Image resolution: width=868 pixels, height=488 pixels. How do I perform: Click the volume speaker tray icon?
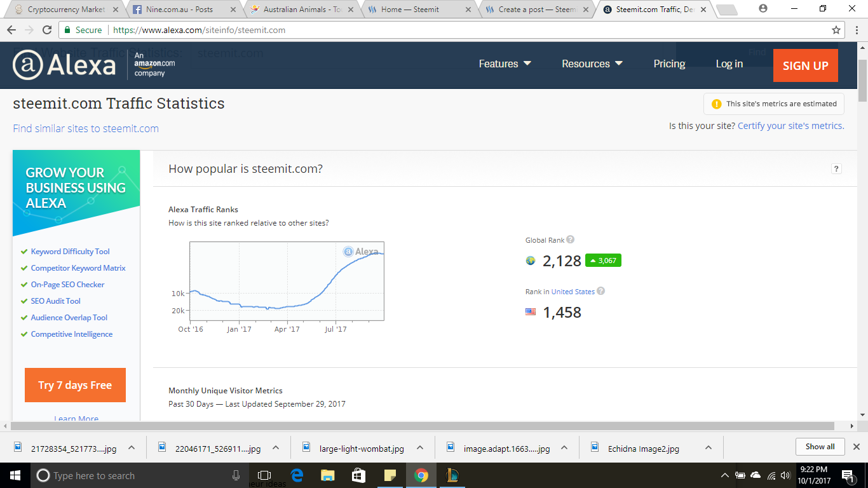pyautogui.click(x=786, y=475)
